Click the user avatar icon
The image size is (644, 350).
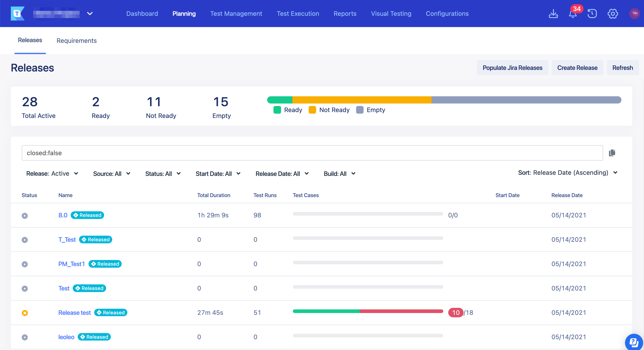pos(634,14)
